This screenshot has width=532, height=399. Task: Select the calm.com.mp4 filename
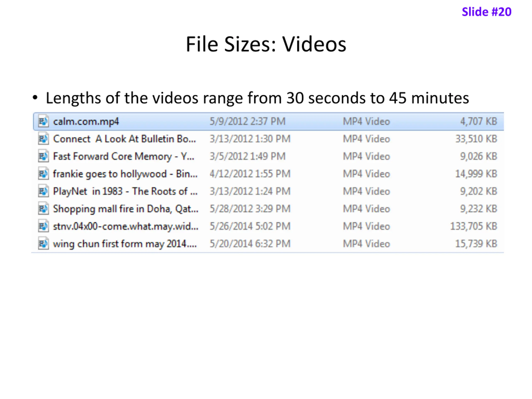86,122
